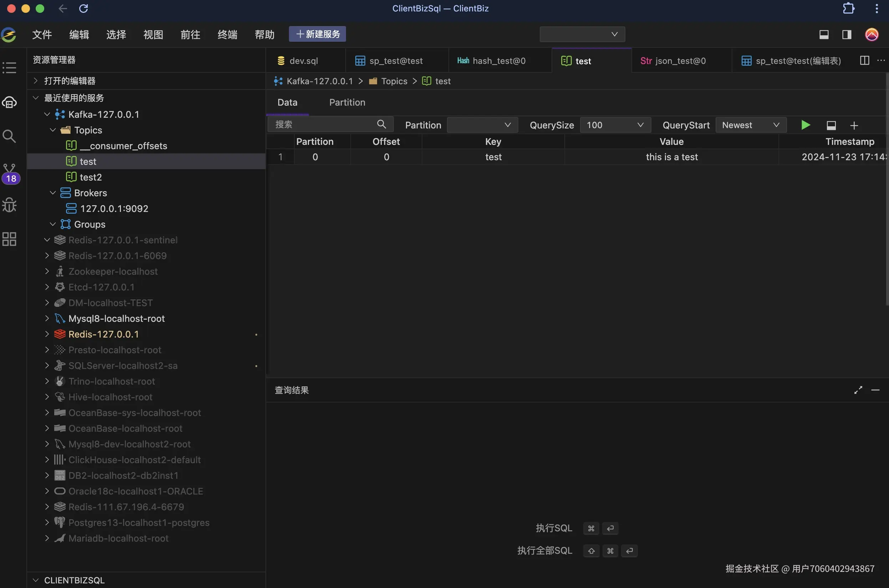
Task: Click the plus icon to add message
Action: pyautogui.click(x=854, y=125)
